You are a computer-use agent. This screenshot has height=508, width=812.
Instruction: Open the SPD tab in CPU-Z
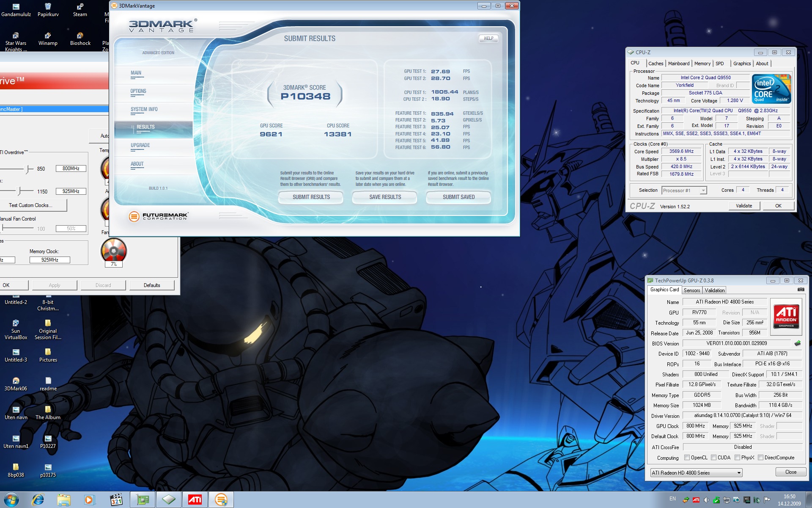[719, 63]
